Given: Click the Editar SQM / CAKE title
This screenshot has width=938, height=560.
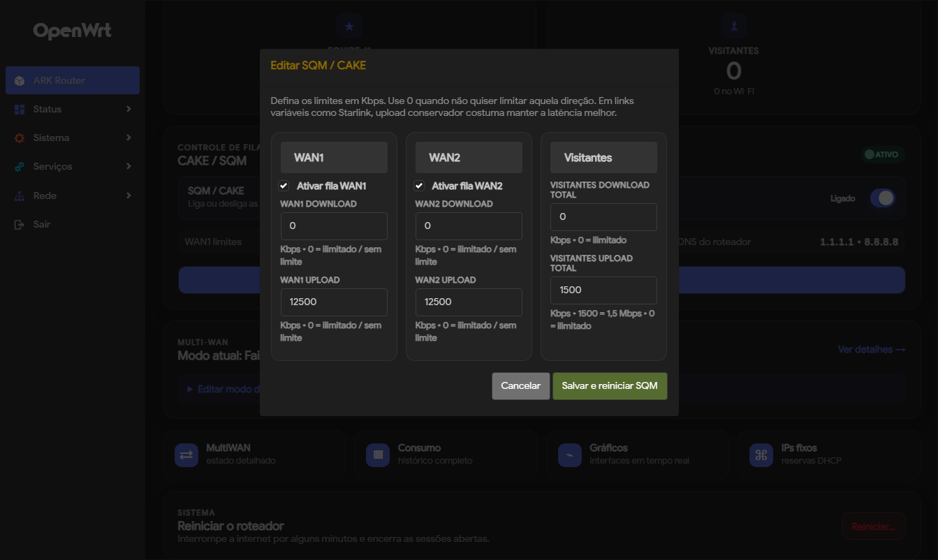Looking at the screenshot, I should click(318, 66).
